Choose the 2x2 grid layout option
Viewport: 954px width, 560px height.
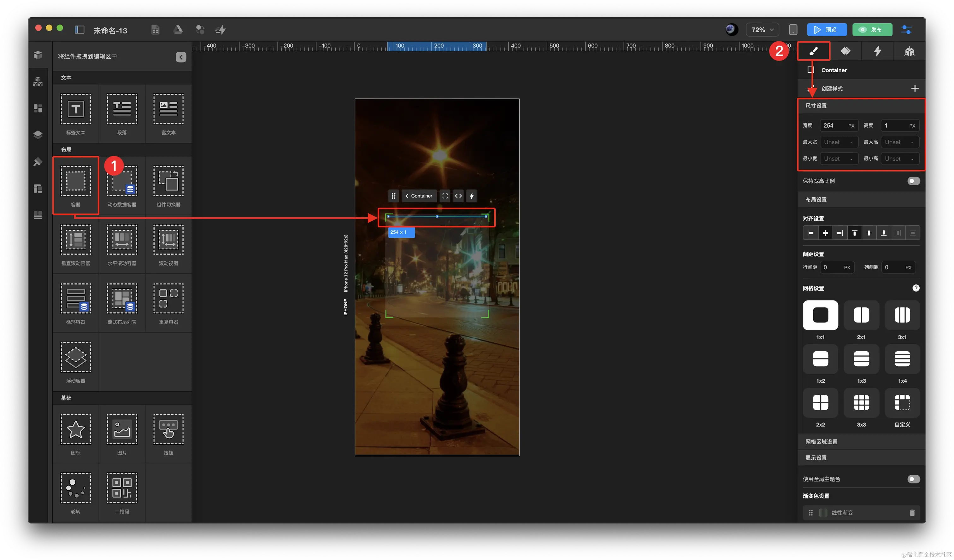click(x=820, y=403)
